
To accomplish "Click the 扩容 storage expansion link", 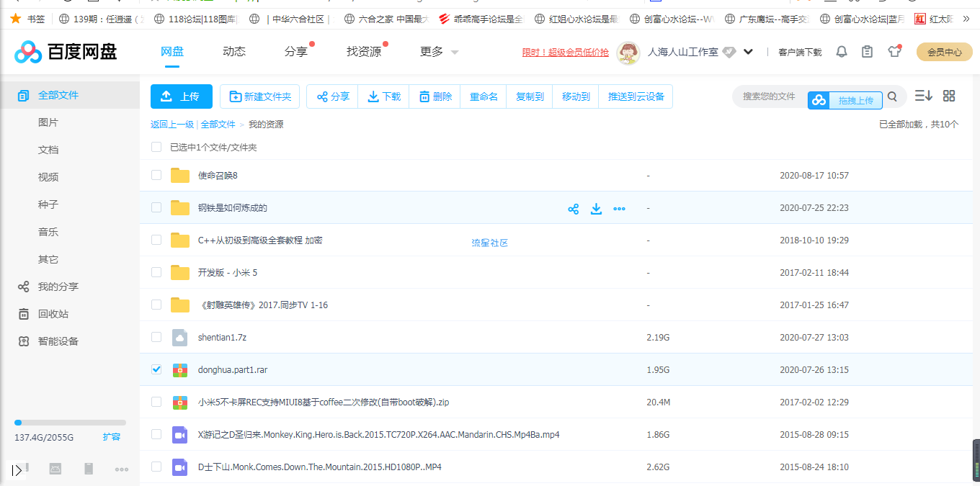I will click(x=112, y=437).
